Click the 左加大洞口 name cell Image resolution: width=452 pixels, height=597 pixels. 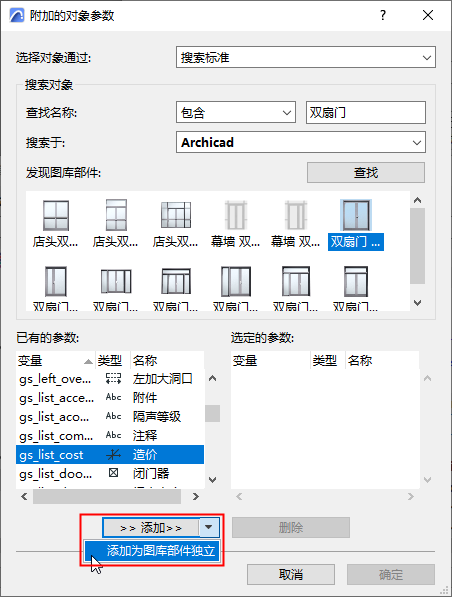[x=162, y=378]
